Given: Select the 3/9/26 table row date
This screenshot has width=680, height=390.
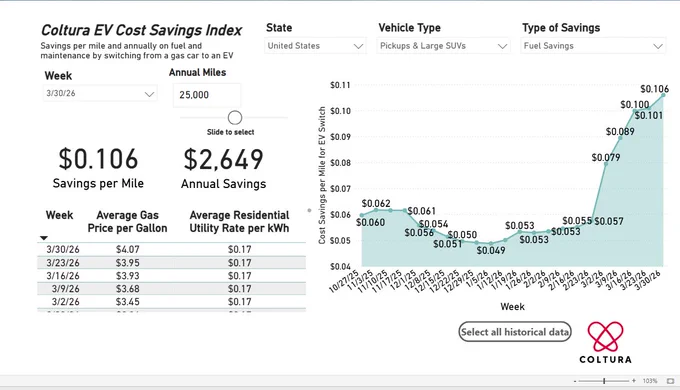Looking at the screenshot, I should [x=65, y=289].
